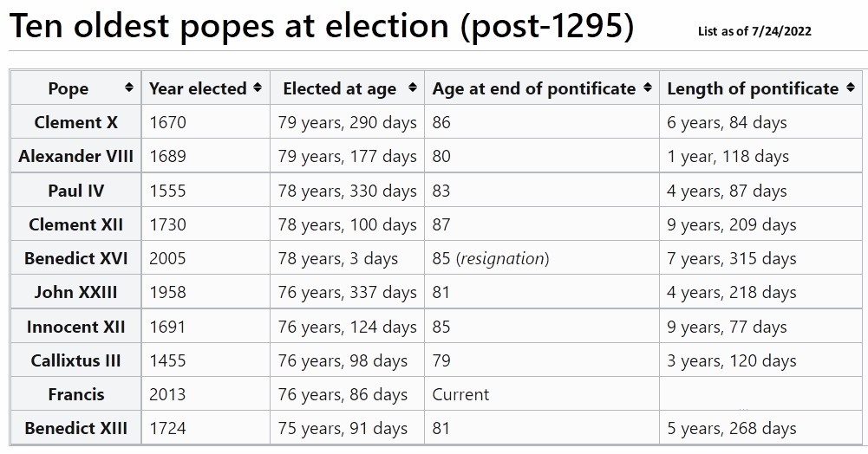Select the Callixtus III pope name
The image size is (868, 454).
click(x=75, y=360)
